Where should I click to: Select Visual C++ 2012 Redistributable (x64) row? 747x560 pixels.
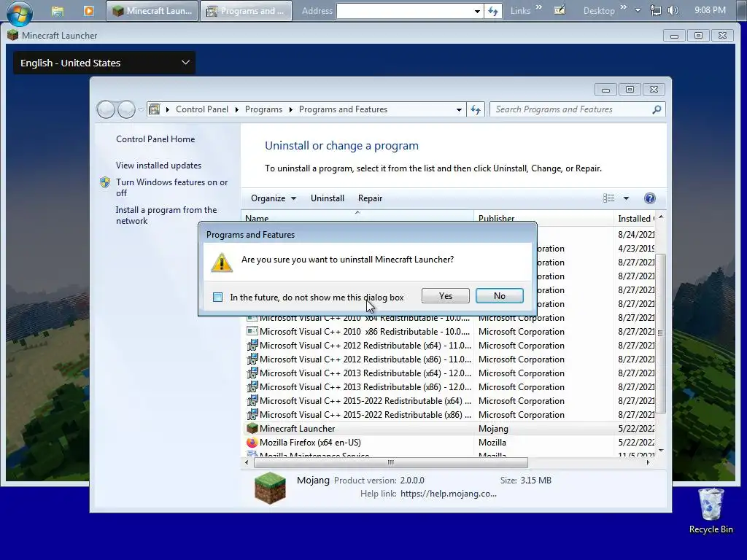pyautogui.click(x=448, y=345)
